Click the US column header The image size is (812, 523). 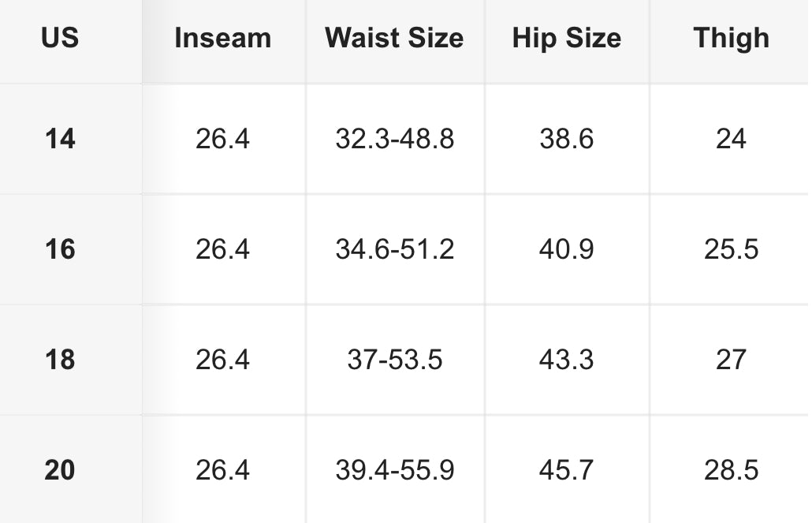click(x=60, y=38)
